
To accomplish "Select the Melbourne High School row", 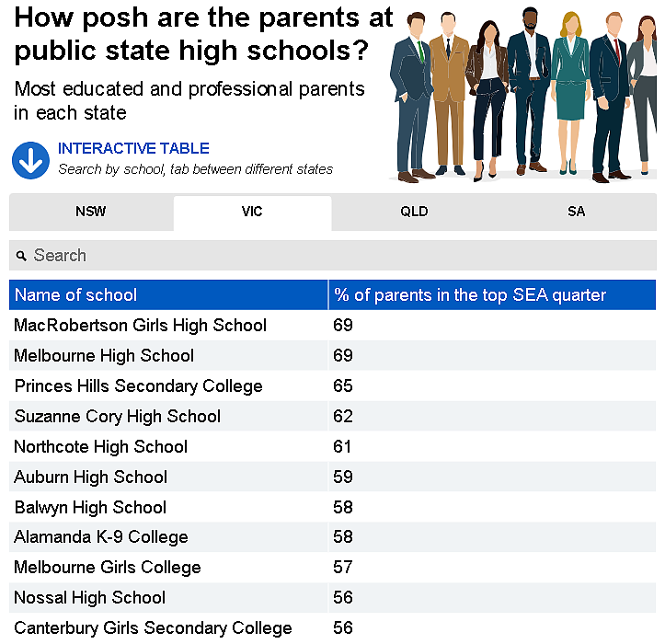I will click(333, 355).
